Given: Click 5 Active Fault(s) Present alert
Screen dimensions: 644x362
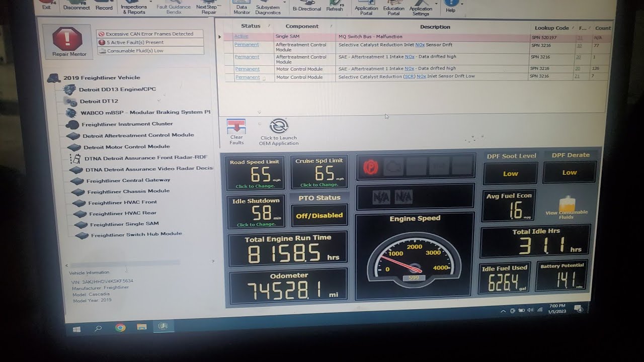Looking at the screenshot, I should (150, 43).
